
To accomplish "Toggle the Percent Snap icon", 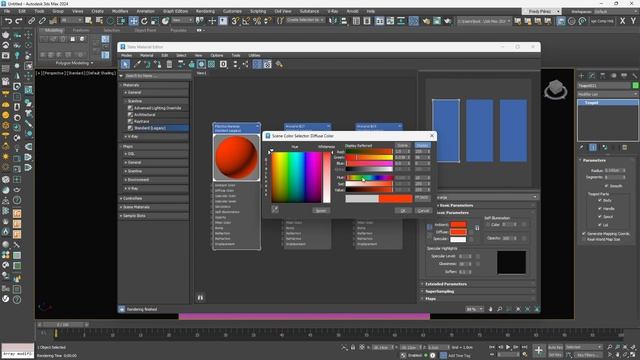I will tap(257, 20).
